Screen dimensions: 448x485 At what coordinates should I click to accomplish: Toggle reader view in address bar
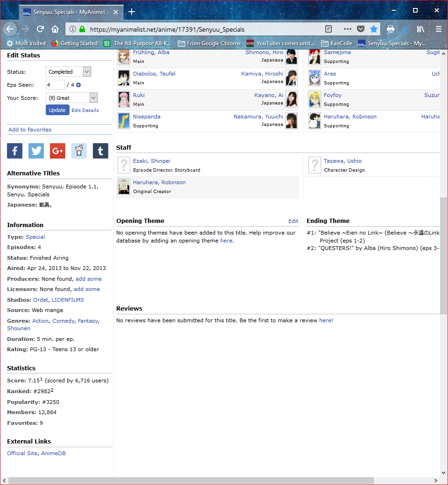(329, 29)
